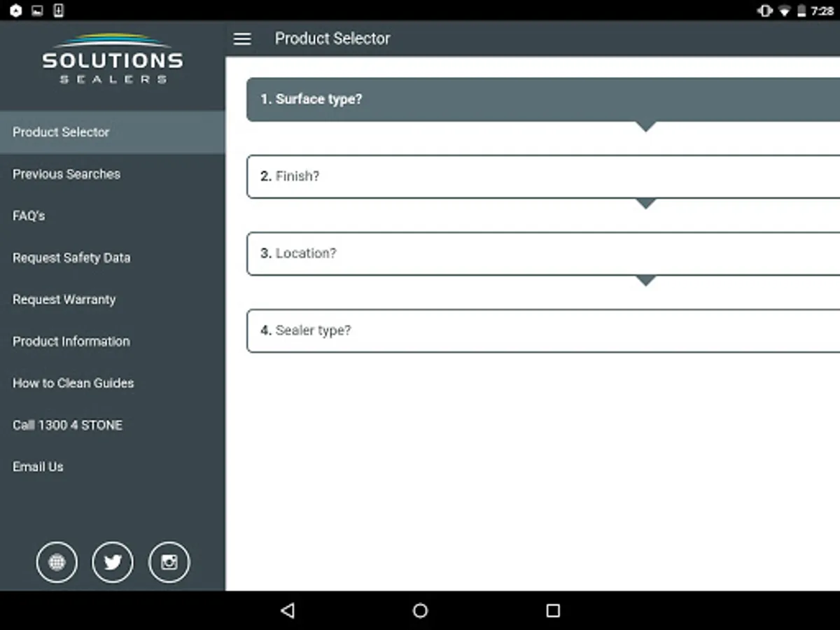Tap the image notification icon
Viewport: 840px width, 630px height.
(x=37, y=10)
